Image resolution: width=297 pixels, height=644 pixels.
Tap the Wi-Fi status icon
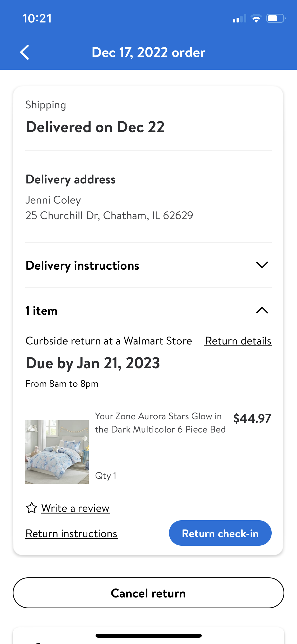[x=256, y=19]
